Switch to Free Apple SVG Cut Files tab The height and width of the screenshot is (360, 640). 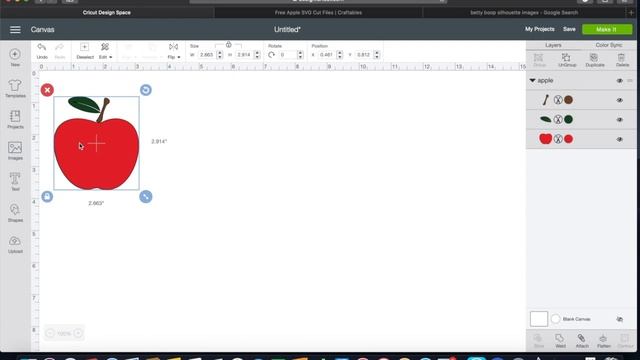coord(318,13)
